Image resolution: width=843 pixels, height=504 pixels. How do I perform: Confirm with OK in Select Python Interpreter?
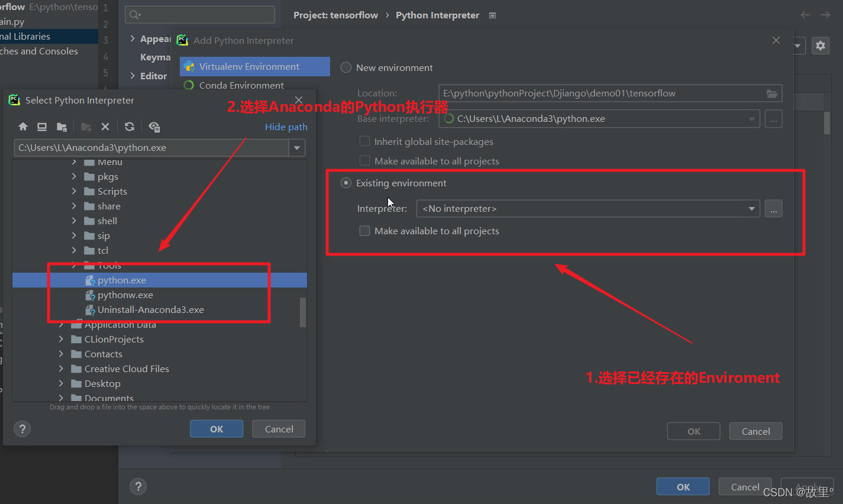pyautogui.click(x=217, y=429)
